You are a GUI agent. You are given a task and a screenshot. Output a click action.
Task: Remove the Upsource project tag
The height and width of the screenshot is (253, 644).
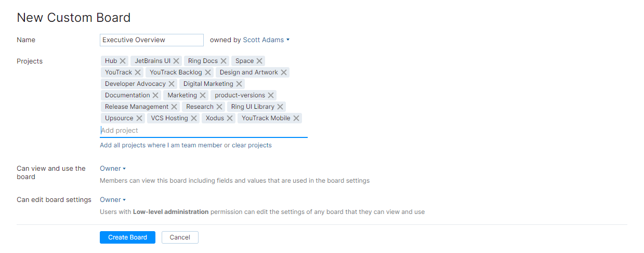tap(139, 118)
